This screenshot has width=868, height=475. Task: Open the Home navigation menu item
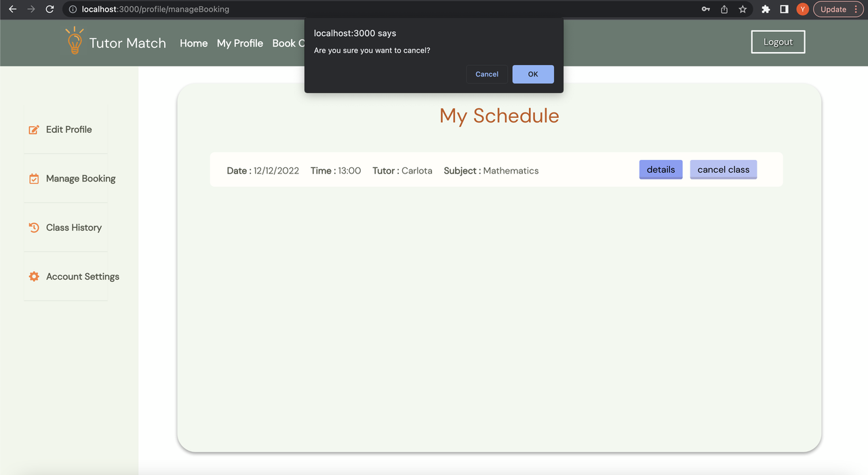pos(193,43)
